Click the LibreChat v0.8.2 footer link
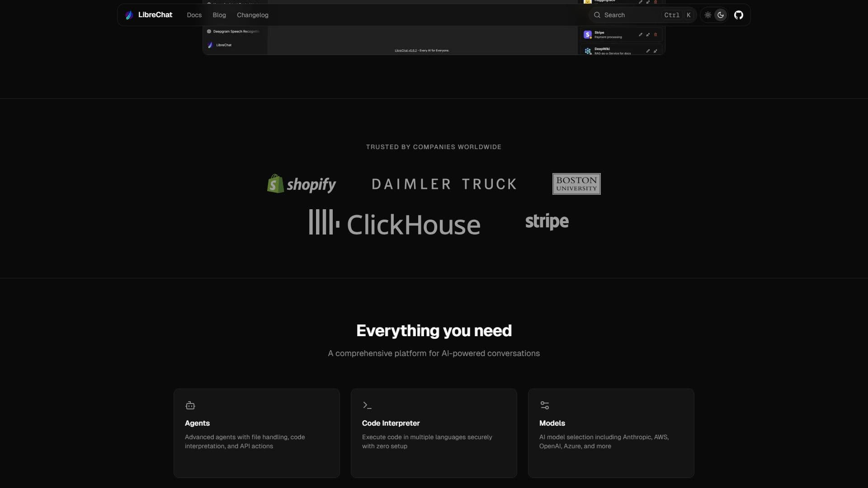Screen dimensions: 868x488 point(406,51)
